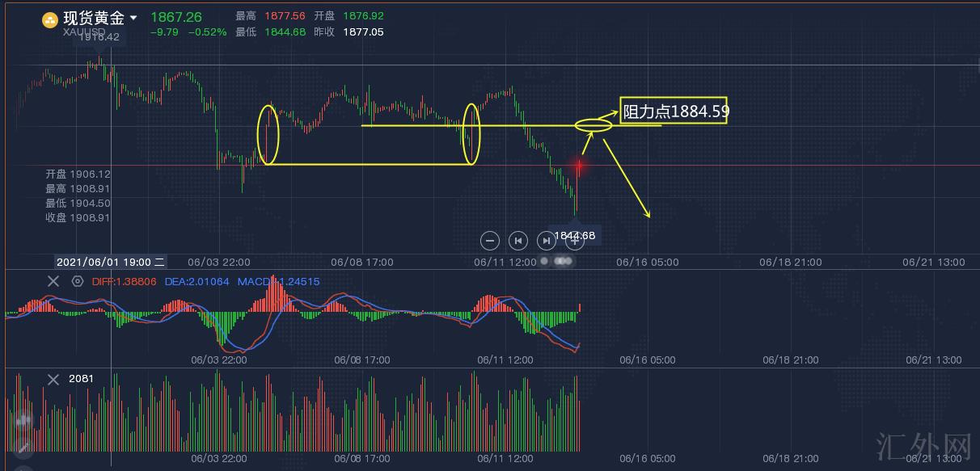Close the MACD indicator panel
The width and height of the screenshot is (980, 471).
point(53,281)
